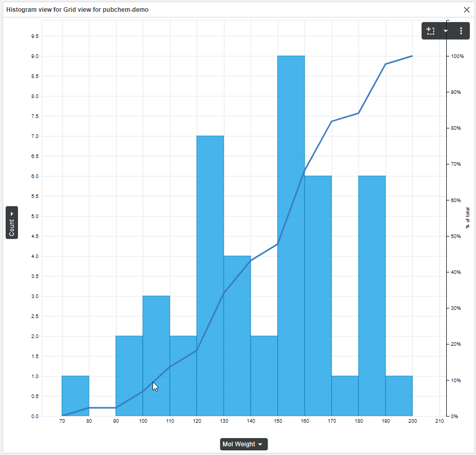Click the dropdown caret in the chart toolbar
The width and height of the screenshot is (476, 455).
tap(446, 31)
